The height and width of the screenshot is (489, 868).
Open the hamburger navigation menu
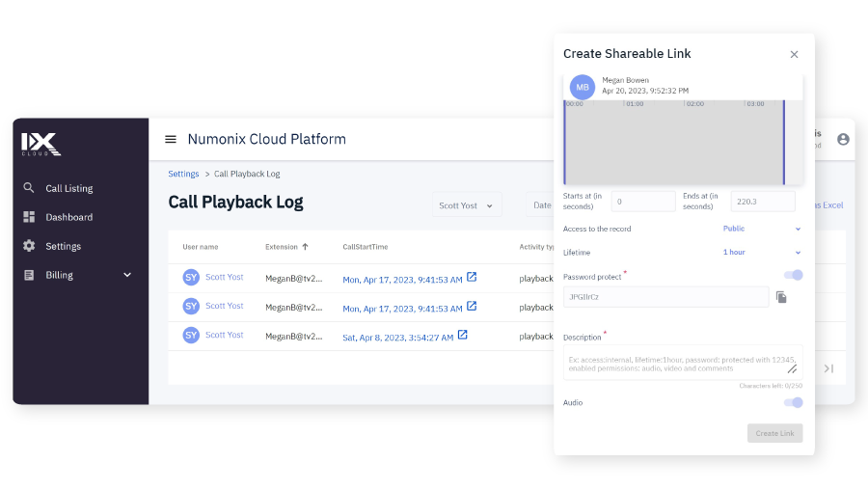[x=171, y=139]
